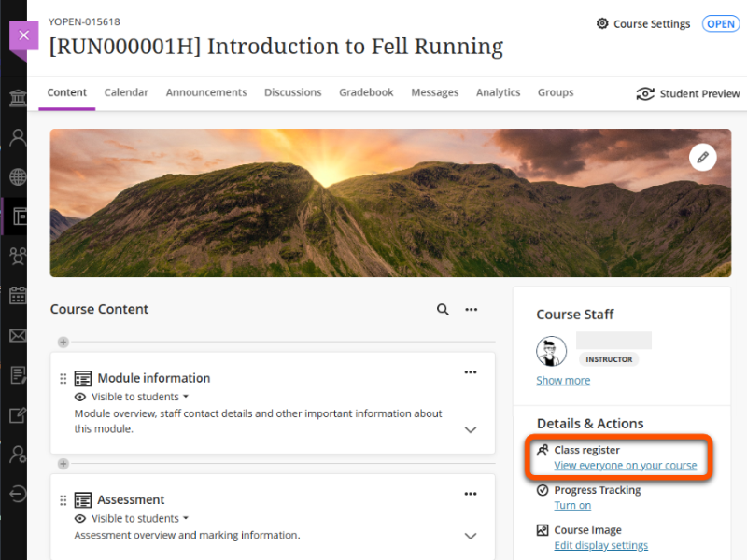Open Module information three-dot menu
The width and height of the screenshot is (747, 560).
[x=471, y=371]
